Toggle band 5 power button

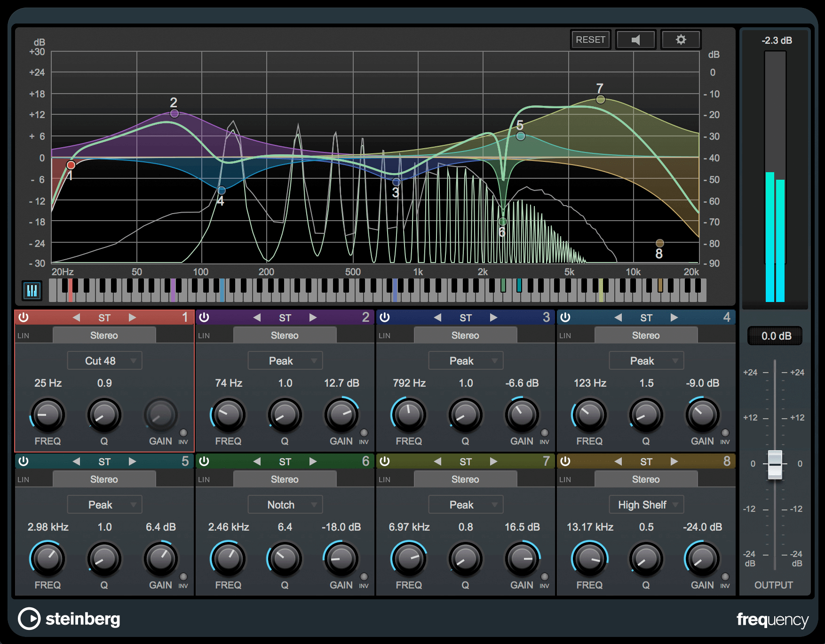pos(24,461)
